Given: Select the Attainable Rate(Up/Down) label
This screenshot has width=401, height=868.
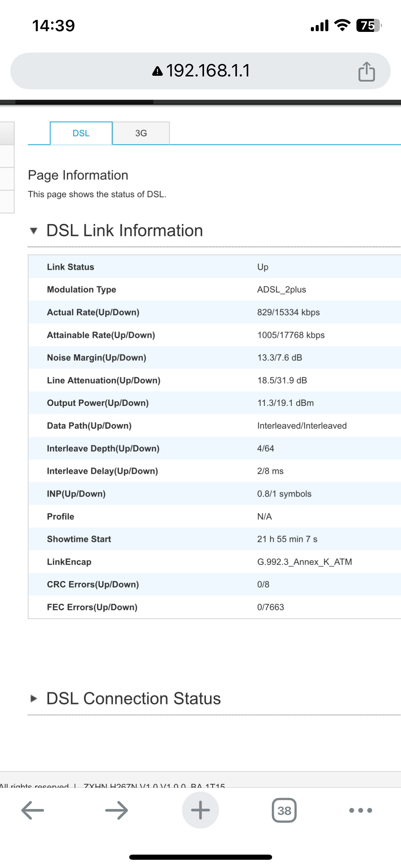Looking at the screenshot, I should point(101,335).
